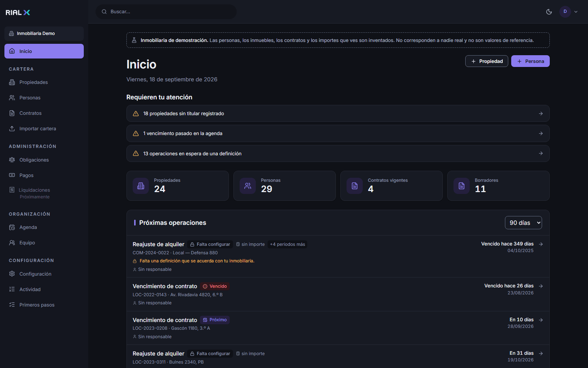Click the arrow beside Vencido hace 26 días
The image size is (588, 368).
541,286
